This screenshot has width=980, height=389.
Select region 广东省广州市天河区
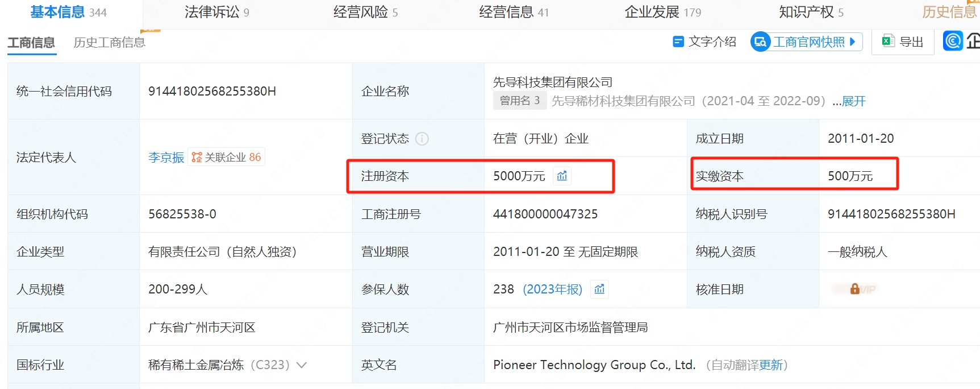coord(202,328)
